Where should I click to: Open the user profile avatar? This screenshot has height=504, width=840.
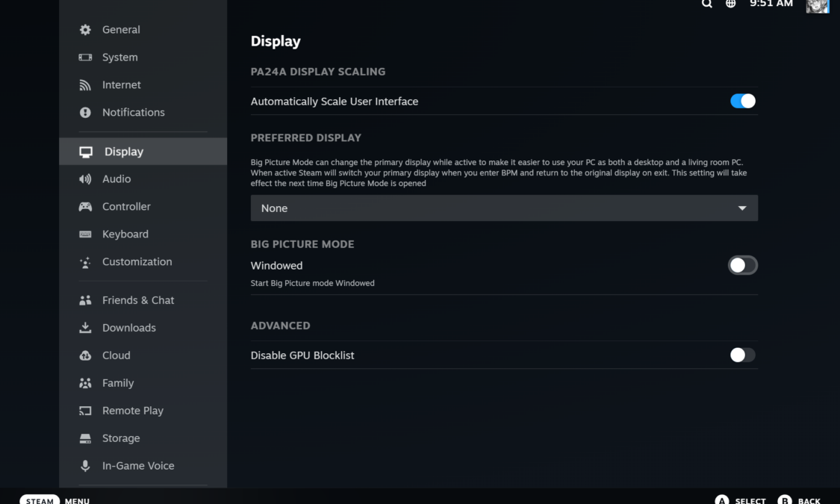coord(818,6)
